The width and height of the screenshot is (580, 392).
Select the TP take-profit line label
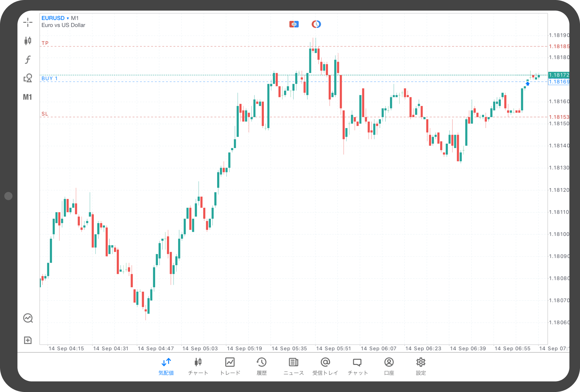(x=45, y=43)
